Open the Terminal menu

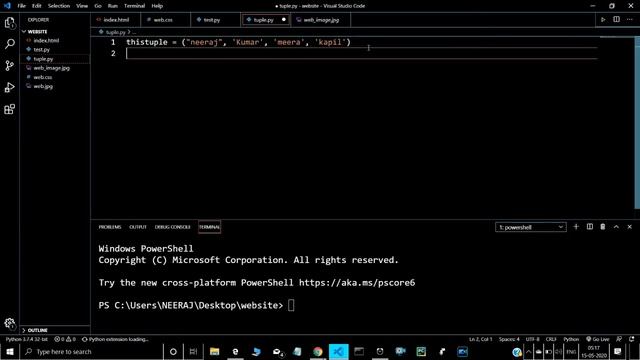(x=134, y=6)
